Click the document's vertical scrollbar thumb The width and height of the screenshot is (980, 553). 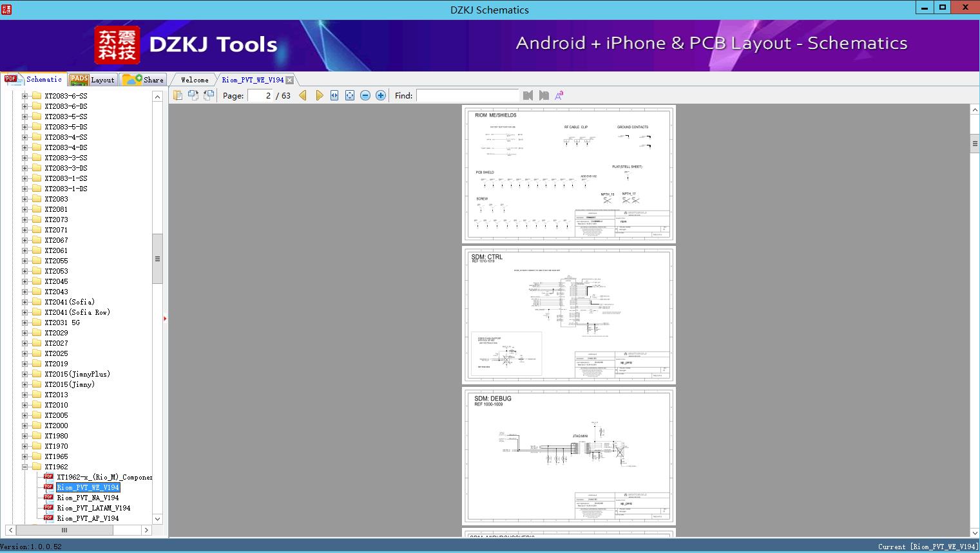[x=975, y=144]
